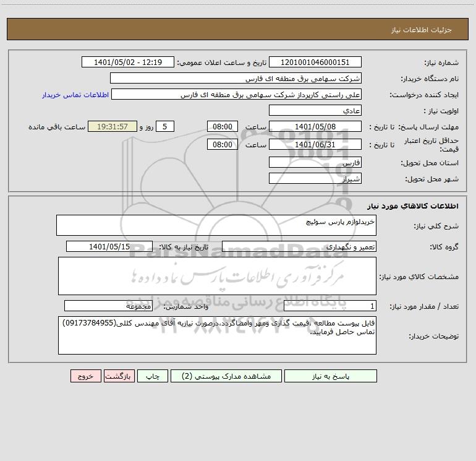Image resolution: width=476 pixels, height=461 pixels.
Task: Click the 'شرح کلی نیاز:' label
Action: point(436,226)
